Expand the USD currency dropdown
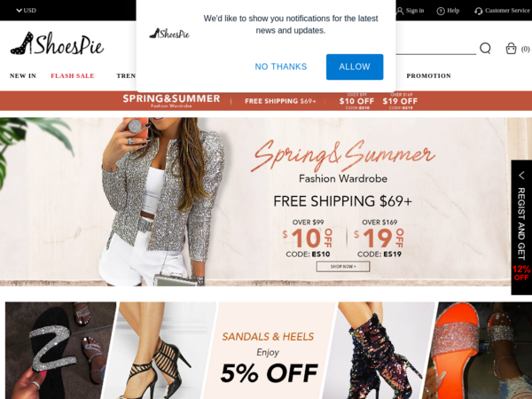This screenshot has height=399, width=532. [26, 10]
